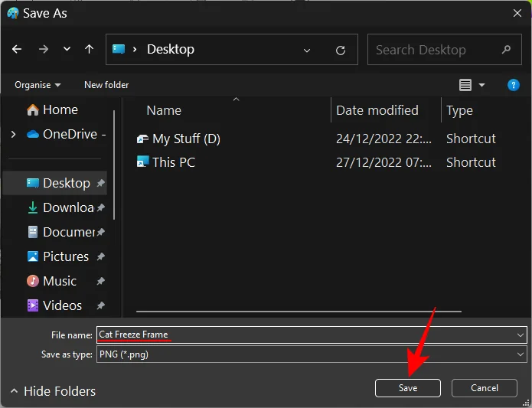
Task: Click the Forward navigation arrow
Action: coord(43,49)
